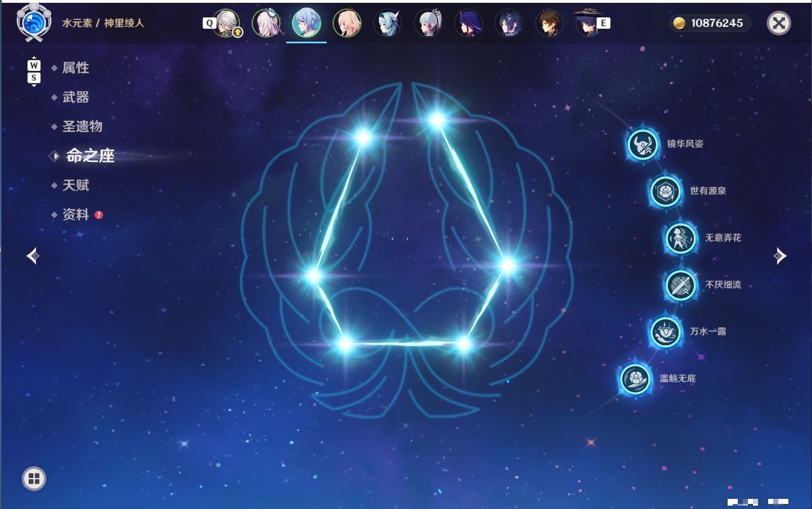Screen dimensions: 812x509
Task: Select the second portrait with goggles on head
Action: (x=267, y=23)
